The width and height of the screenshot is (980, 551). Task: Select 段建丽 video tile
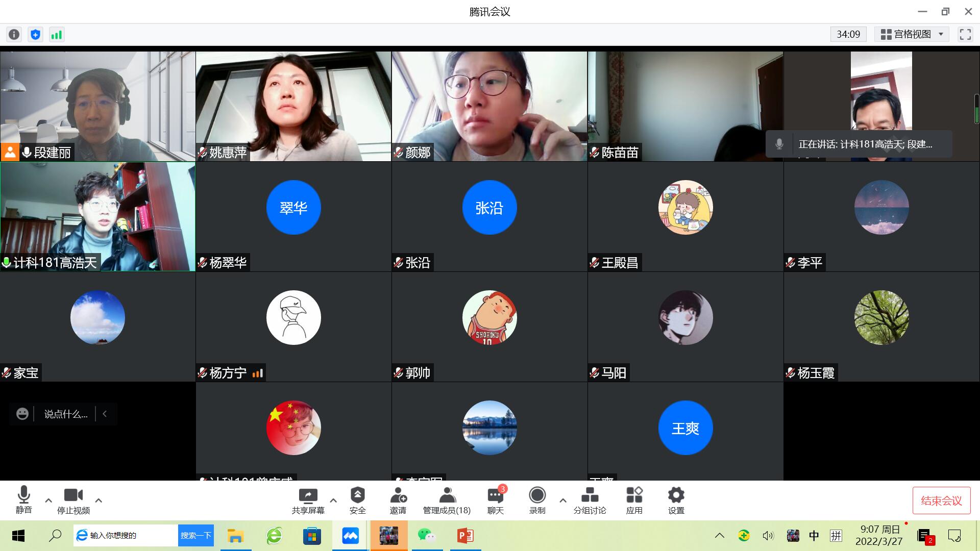pyautogui.click(x=97, y=106)
